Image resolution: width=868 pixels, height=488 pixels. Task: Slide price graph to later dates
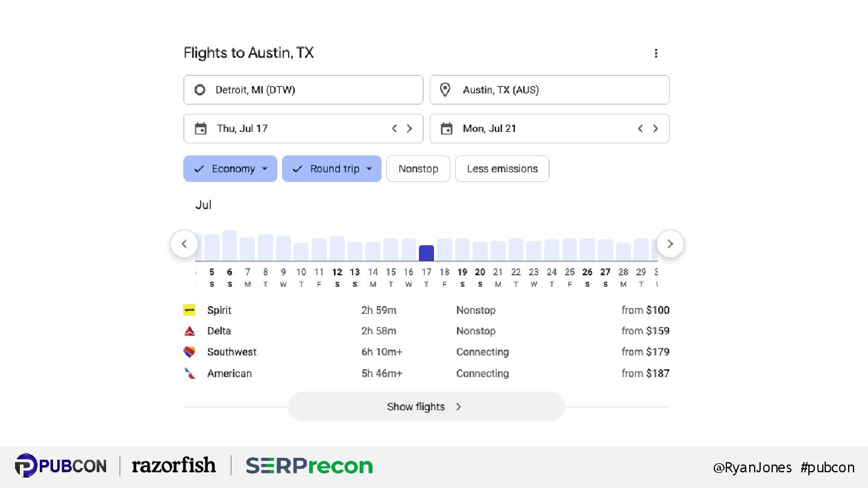coord(670,244)
